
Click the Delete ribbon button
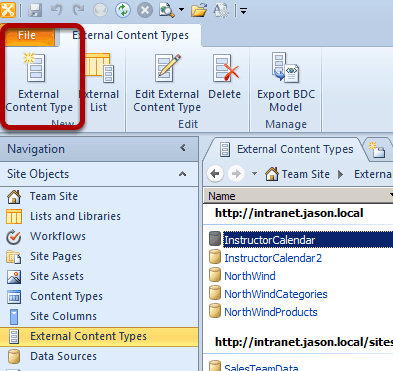(225, 77)
